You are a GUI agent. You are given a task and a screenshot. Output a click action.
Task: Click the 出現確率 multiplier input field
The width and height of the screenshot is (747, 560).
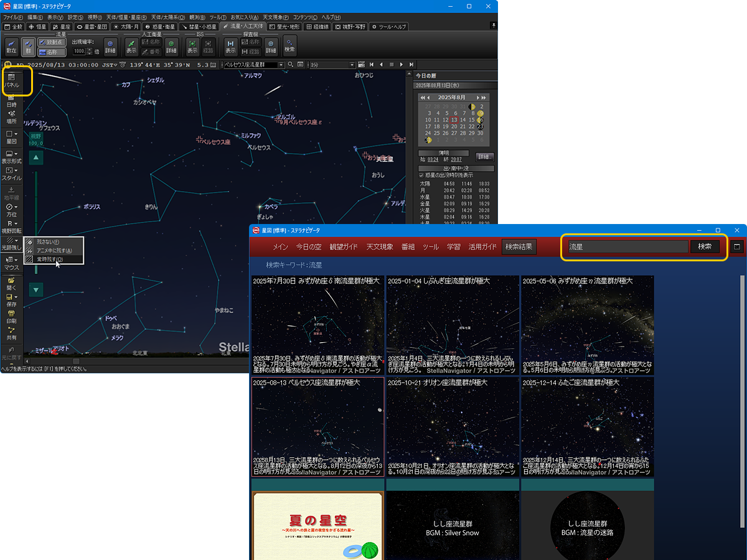point(78,51)
